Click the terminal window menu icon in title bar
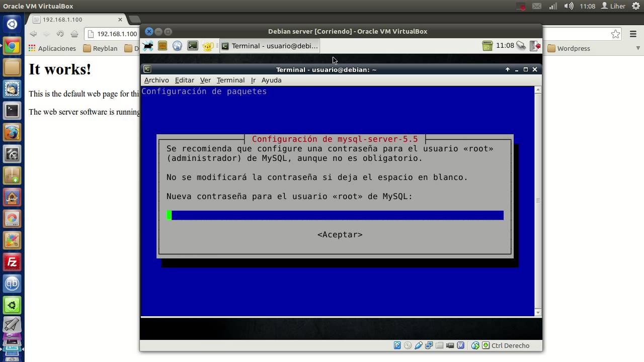This screenshot has width=644, height=362. point(147,69)
